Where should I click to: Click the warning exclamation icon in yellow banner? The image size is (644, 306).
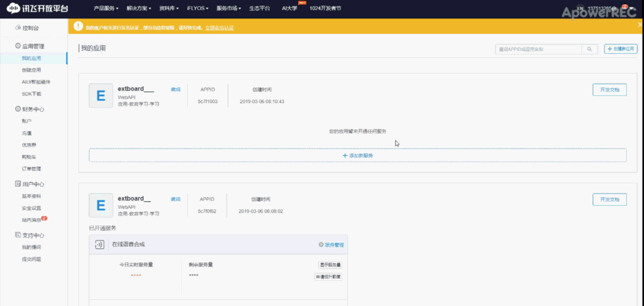[78, 27]
